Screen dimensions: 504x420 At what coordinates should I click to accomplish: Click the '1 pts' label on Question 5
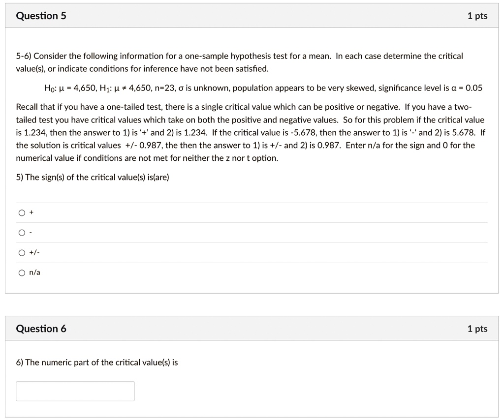[x=477, y=15]
